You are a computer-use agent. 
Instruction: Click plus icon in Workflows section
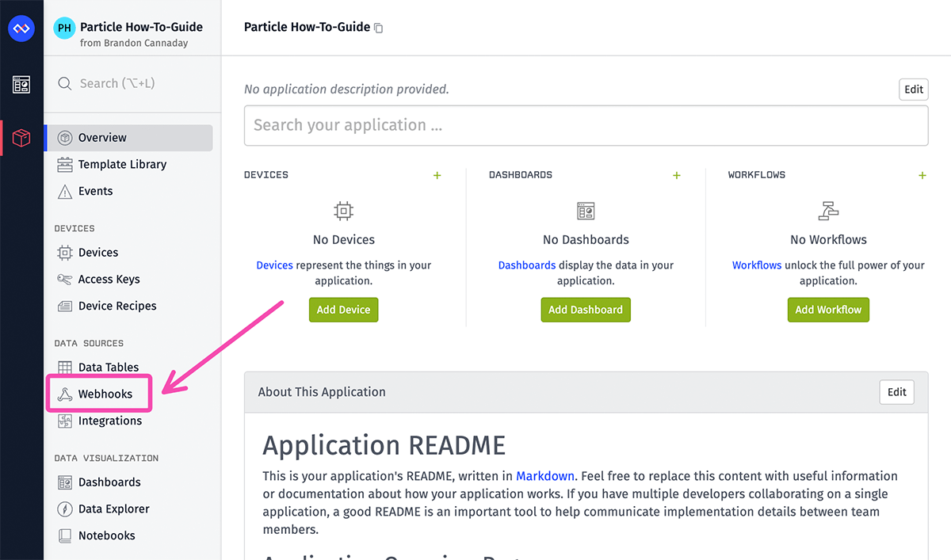pos(922,175)
